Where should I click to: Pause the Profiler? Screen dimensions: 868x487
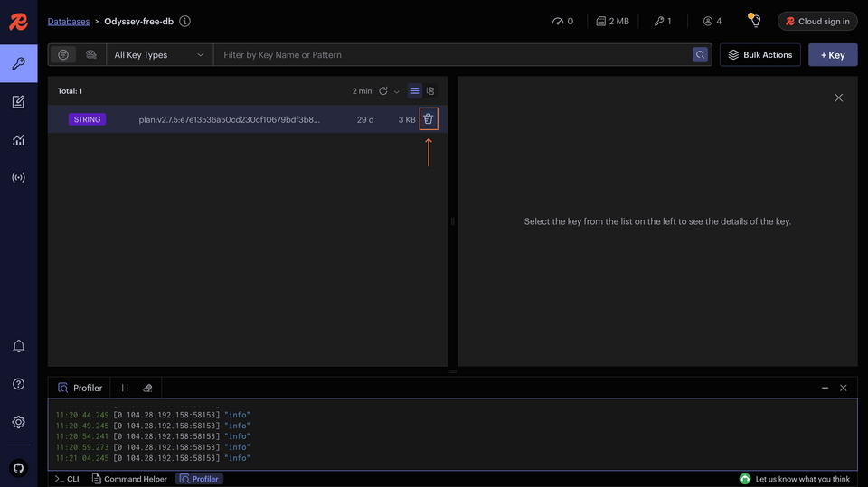(x=125, y=388)
